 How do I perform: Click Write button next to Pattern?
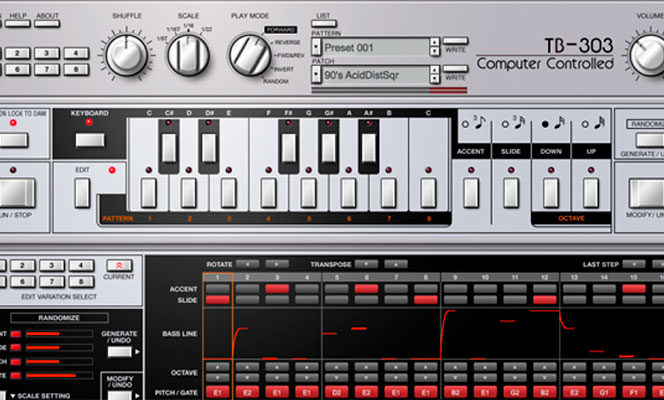[x=456, y=41]
